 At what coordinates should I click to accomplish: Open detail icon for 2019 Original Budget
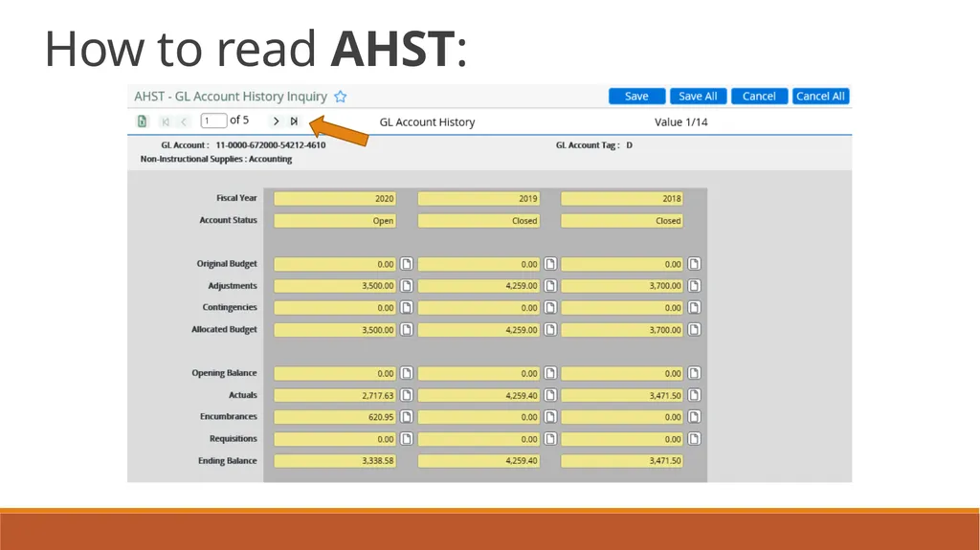550,264
